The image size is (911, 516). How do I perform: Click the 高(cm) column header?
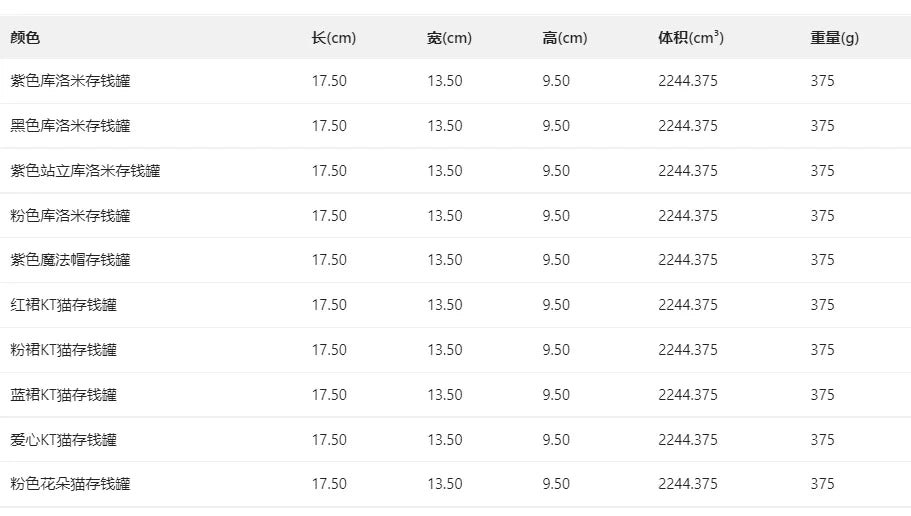tap(564, 38)
